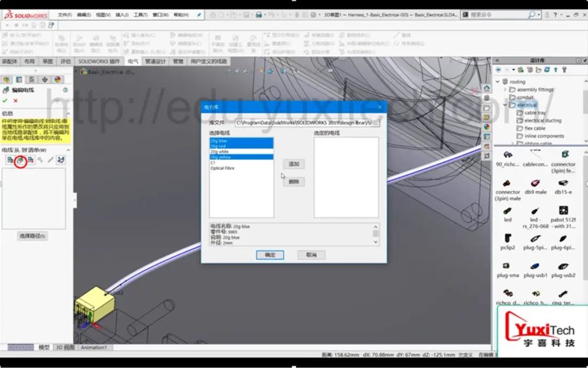588x368 pixels.
Task: Click the first wire list toolbar icon
Action: click(x=10, y=159)
